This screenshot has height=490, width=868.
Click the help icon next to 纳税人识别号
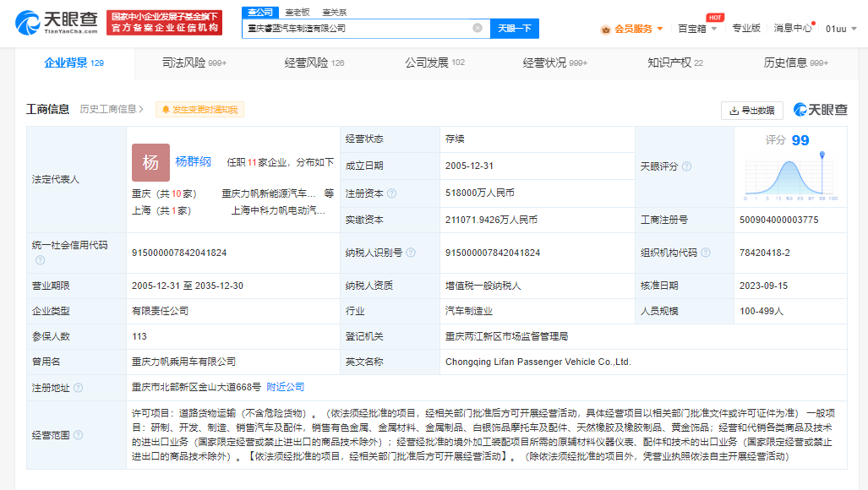(411, 253)
